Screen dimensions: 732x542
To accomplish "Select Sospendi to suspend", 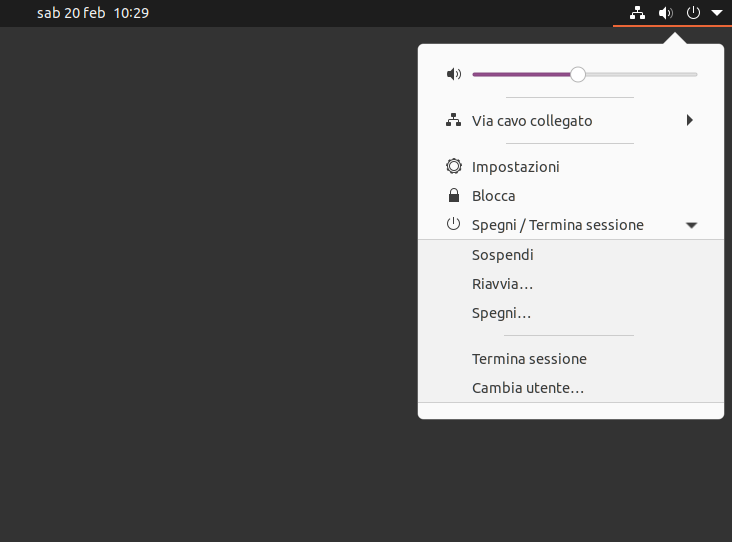I will click(x=570, y=255).
